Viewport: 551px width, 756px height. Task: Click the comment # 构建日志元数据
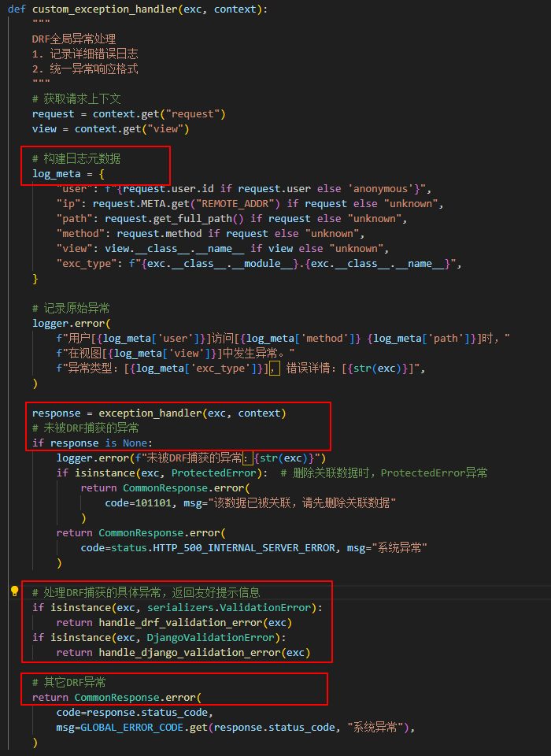[76, 159]
